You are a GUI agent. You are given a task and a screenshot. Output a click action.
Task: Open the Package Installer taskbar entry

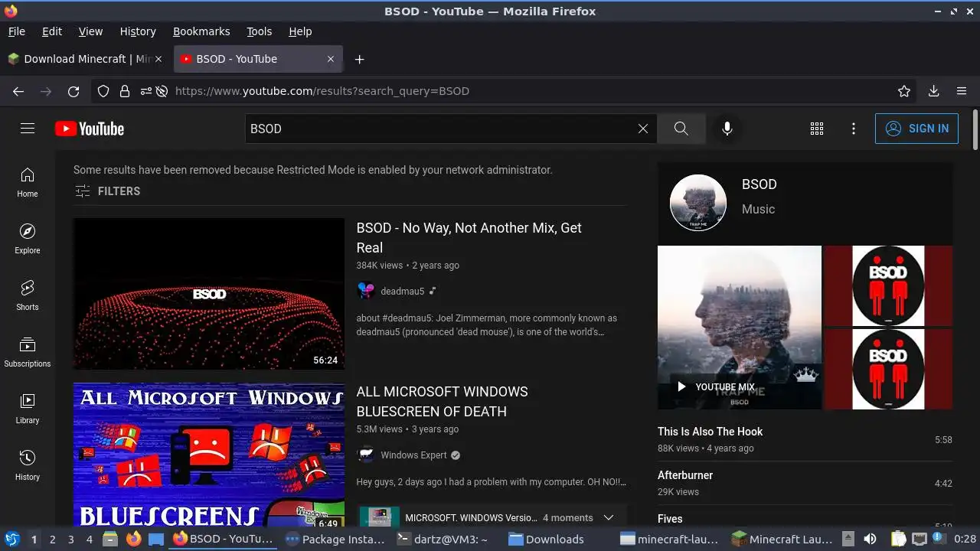(335, 540)
